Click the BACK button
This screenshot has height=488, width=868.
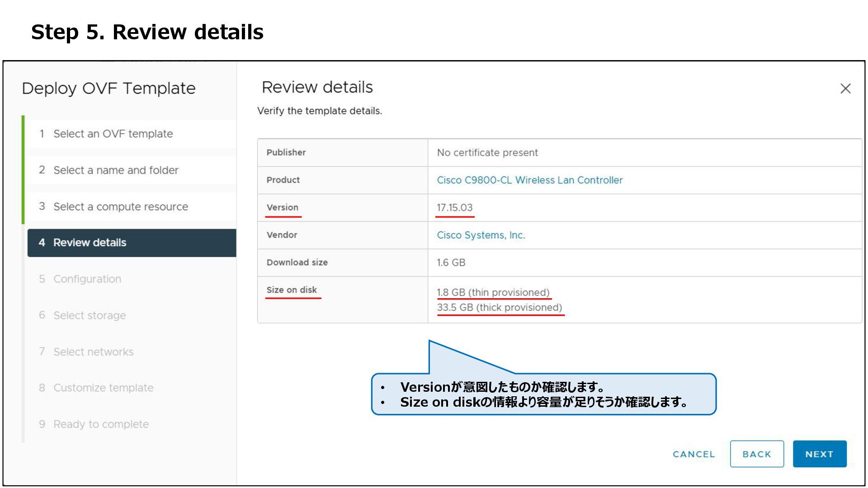pyautogui.click(x=756, y=454)
